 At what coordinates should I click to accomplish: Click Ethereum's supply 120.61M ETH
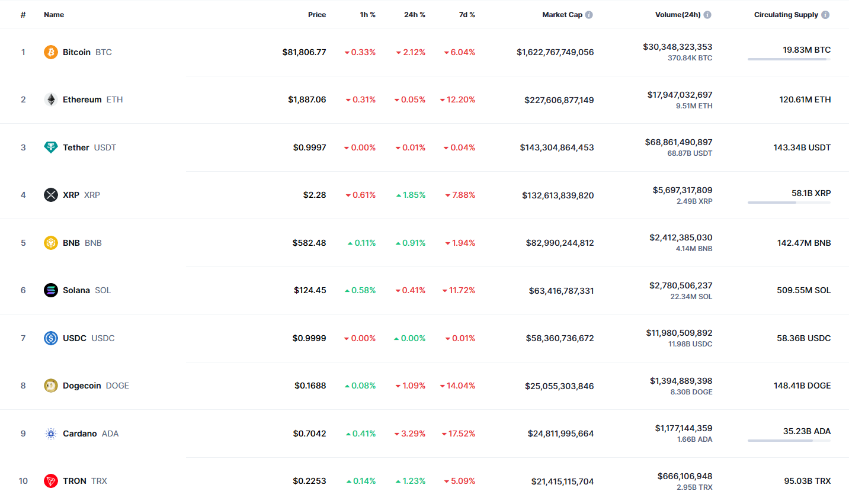point(805,99)
